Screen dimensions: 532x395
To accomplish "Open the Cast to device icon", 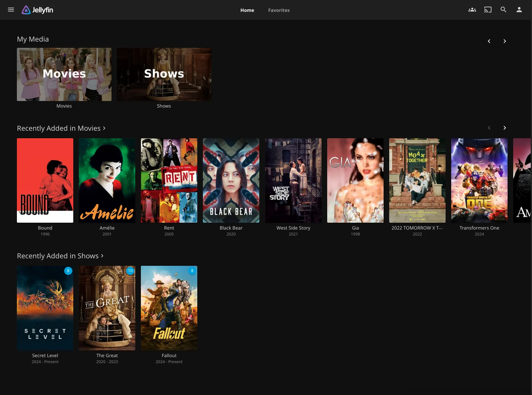I will click(488, 10).
